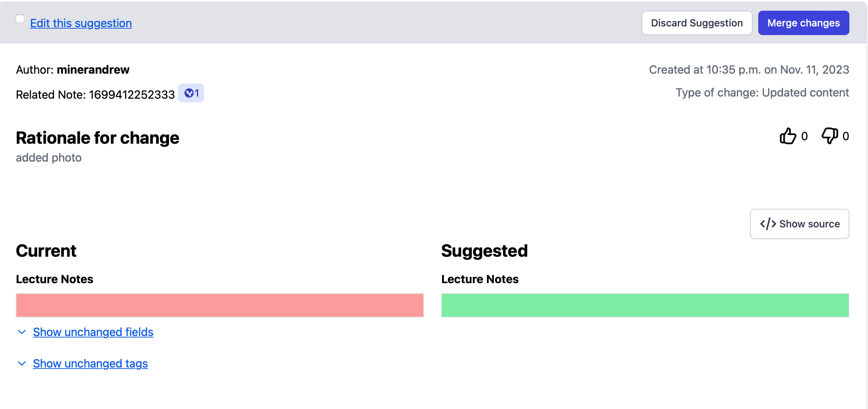Click author name minerandrew
This screenshot has height=409, width=868.
click(x=93, y=70)
